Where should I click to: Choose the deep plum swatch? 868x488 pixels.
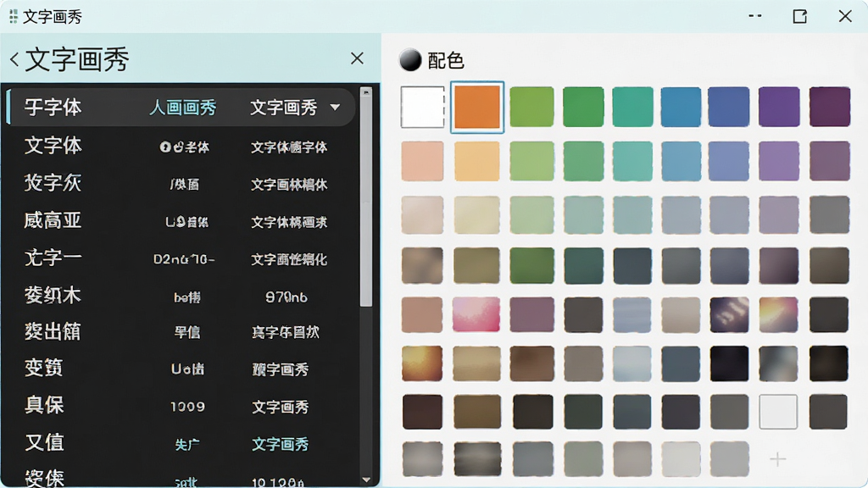[x=829, y=107]
